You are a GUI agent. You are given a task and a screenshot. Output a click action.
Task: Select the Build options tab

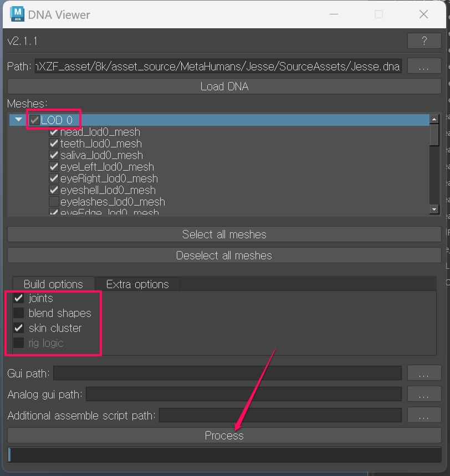53,284
